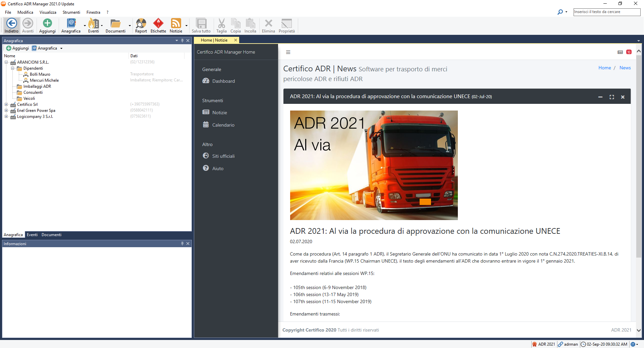The width and height of the screenshot is (644, 348).
Task: Click Aggiungi in the Anagrafica panel
Action: pos(17,48)
